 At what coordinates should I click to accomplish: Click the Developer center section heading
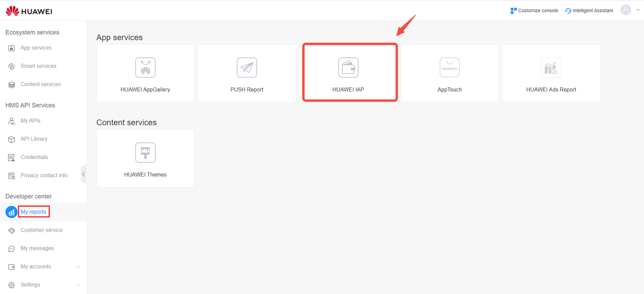pyautogui.click(x=29, y=197)
